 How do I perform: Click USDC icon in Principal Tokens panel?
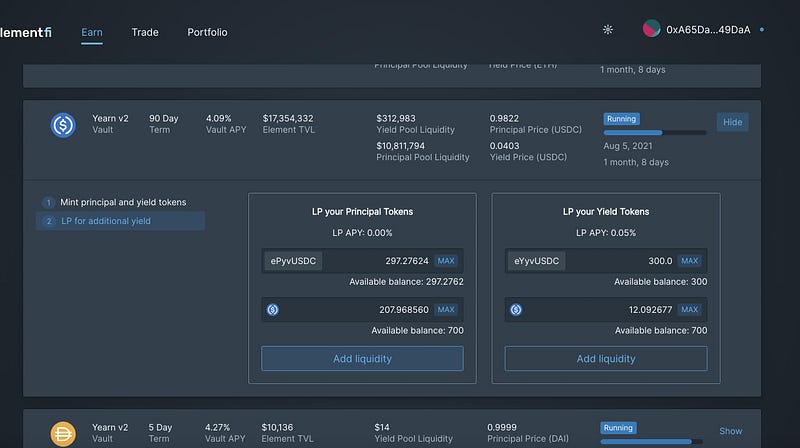click(x=272, y=310)
